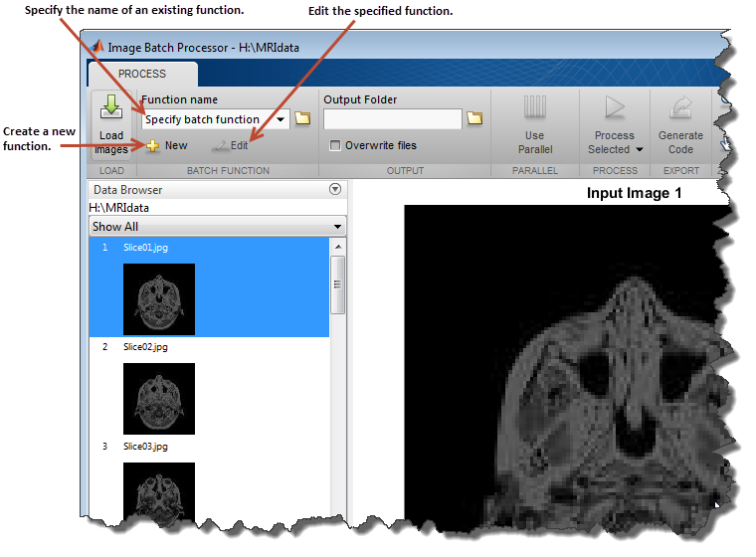Image resolution: width=756 pixels, height=557 pixels.
Task: Open the Specify batch function dropdown
Action: tap(281, 119)
